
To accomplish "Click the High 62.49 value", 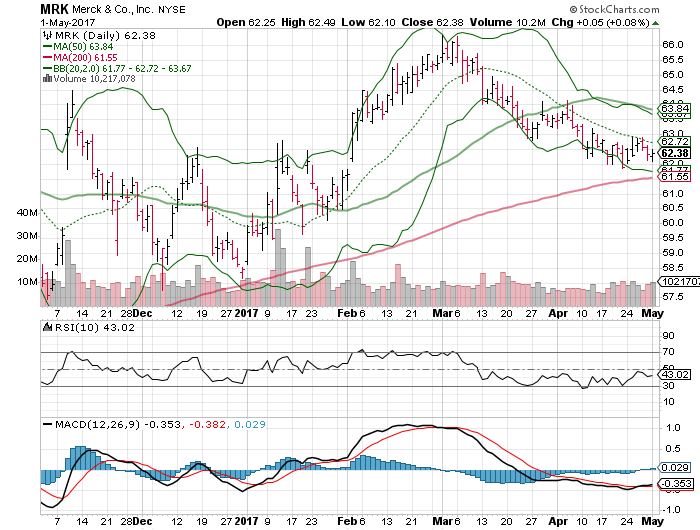I will coord(308,22).
